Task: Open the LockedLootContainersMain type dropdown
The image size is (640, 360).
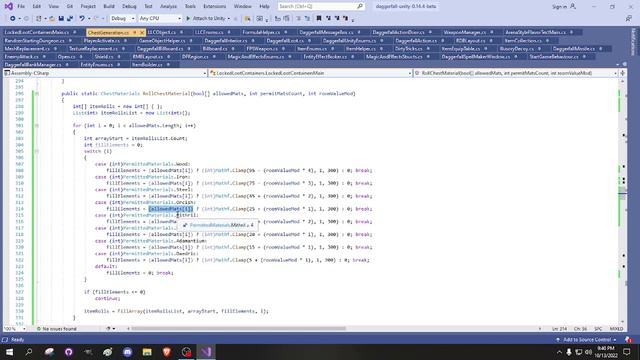Action: pyautogui.click(x=310, y=73)
